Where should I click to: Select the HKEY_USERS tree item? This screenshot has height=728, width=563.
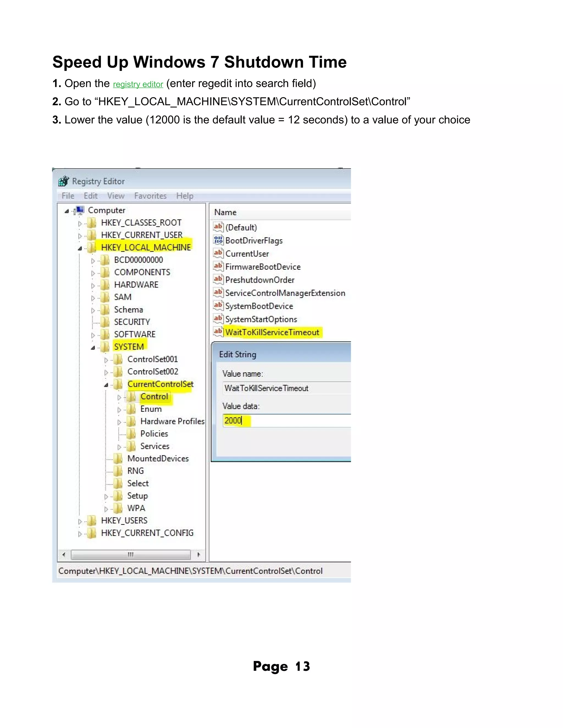[124, 520]
